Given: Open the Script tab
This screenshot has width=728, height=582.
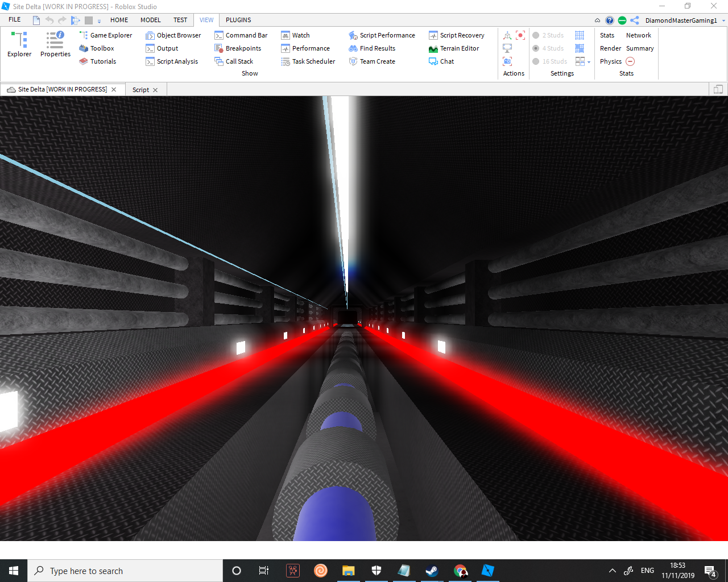Looking at the screenshot, I should pos(140,89).
